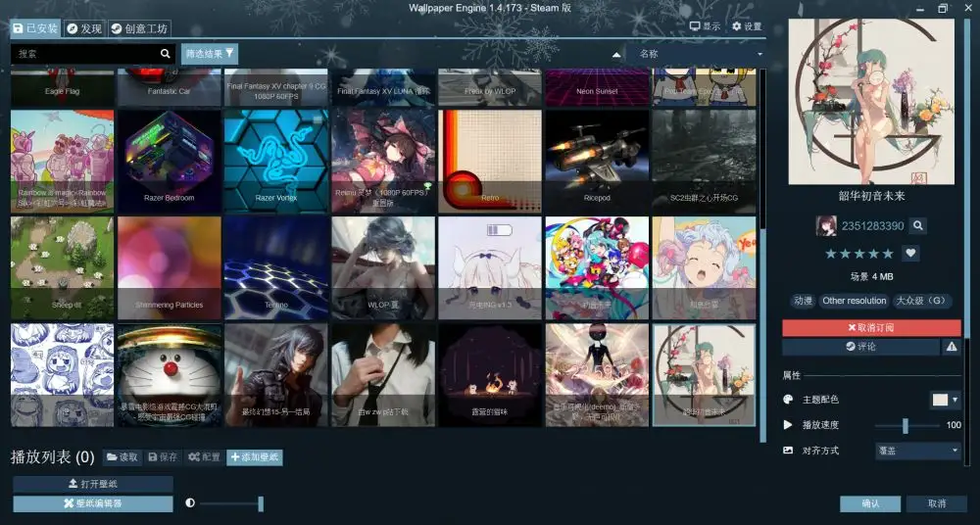The image size is (980, 525).
Task: Load a playlist with 读取 folder button
Action: [122, 457]
